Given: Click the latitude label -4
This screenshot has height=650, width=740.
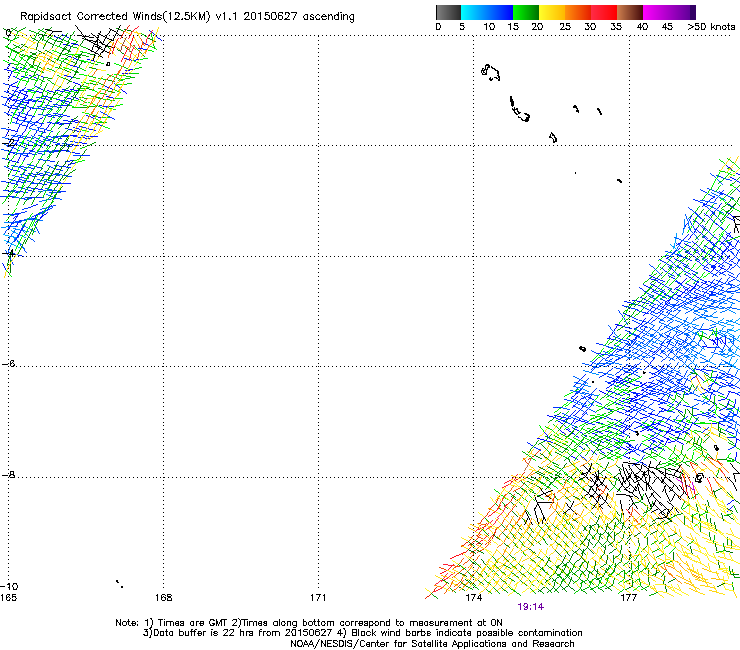Looking at the screenshot, I should (8, 253).
